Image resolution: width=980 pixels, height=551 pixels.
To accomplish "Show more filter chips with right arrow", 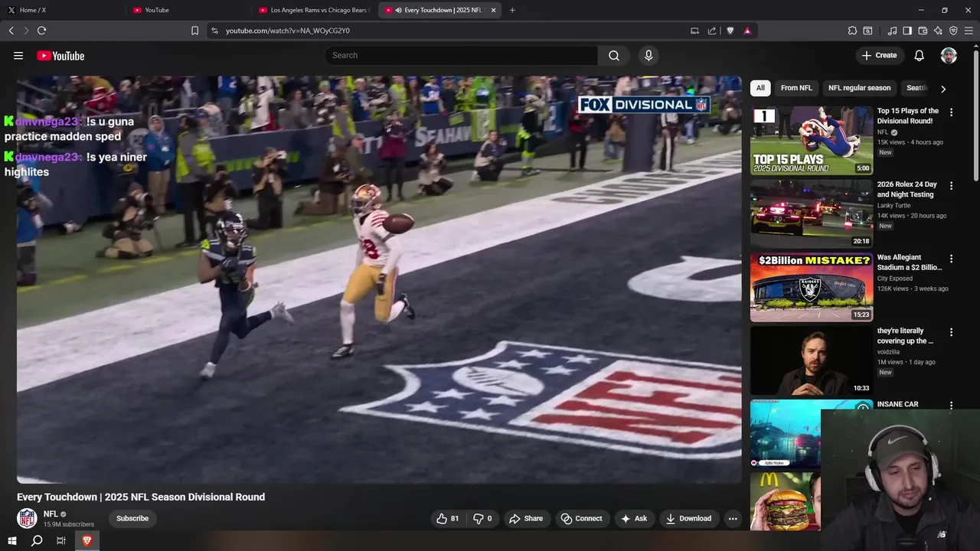I will 943,89.
